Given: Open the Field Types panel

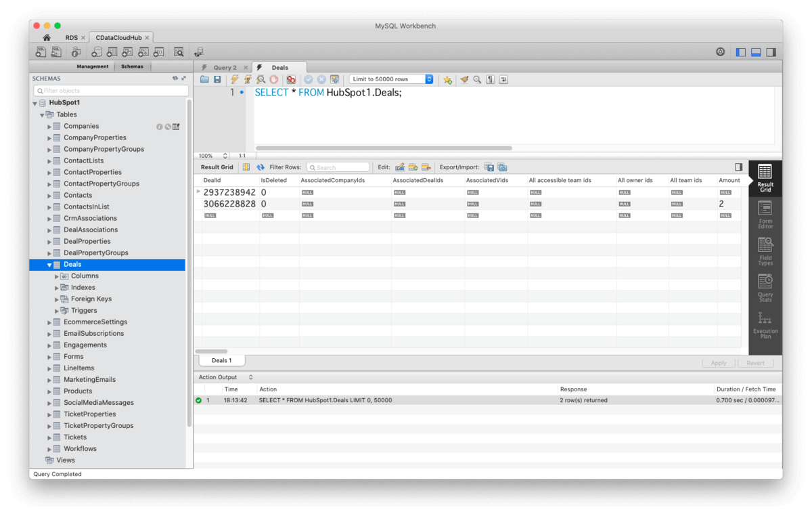Looking at the screenshot, I should coord(765,251).
